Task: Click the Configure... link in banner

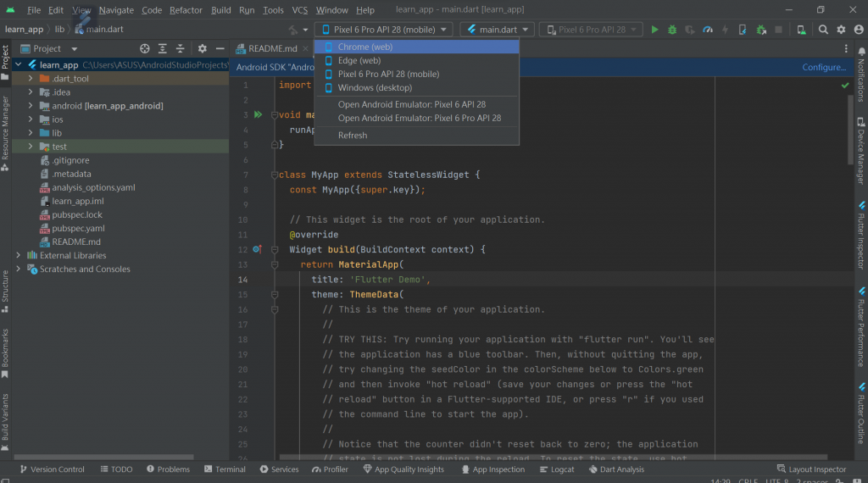Action: [x=823, y=67]
